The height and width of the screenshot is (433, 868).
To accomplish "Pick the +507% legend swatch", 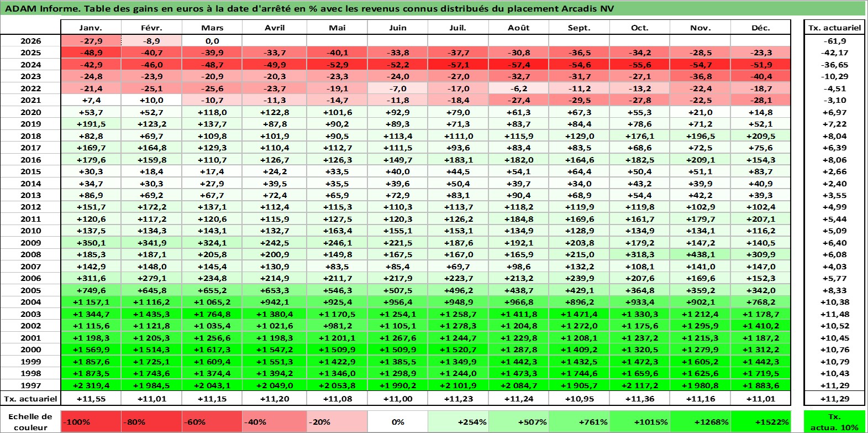I will (519, 421).
